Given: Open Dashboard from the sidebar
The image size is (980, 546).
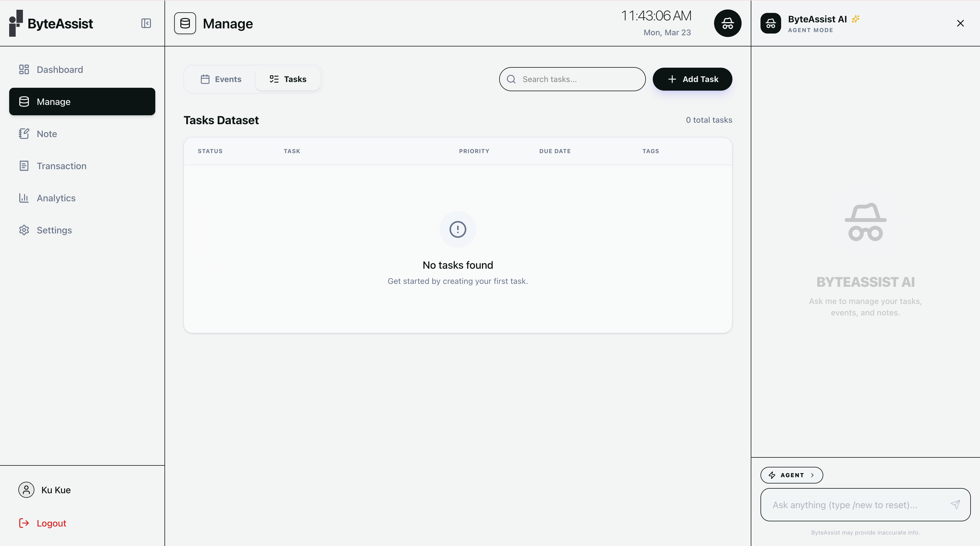Looking at the screenshot, I should click(x=82, y=70).
